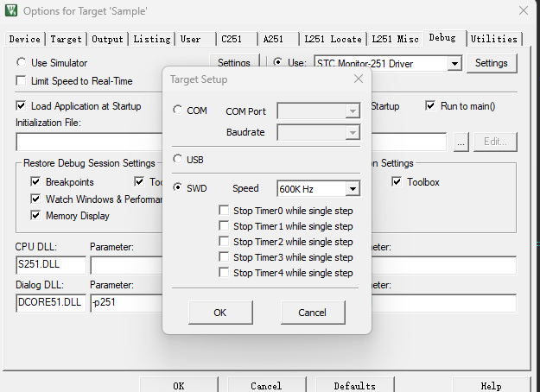Click Cancel at bottom of Options window
The image size is (540, 392).
click(x=267, y=385)
